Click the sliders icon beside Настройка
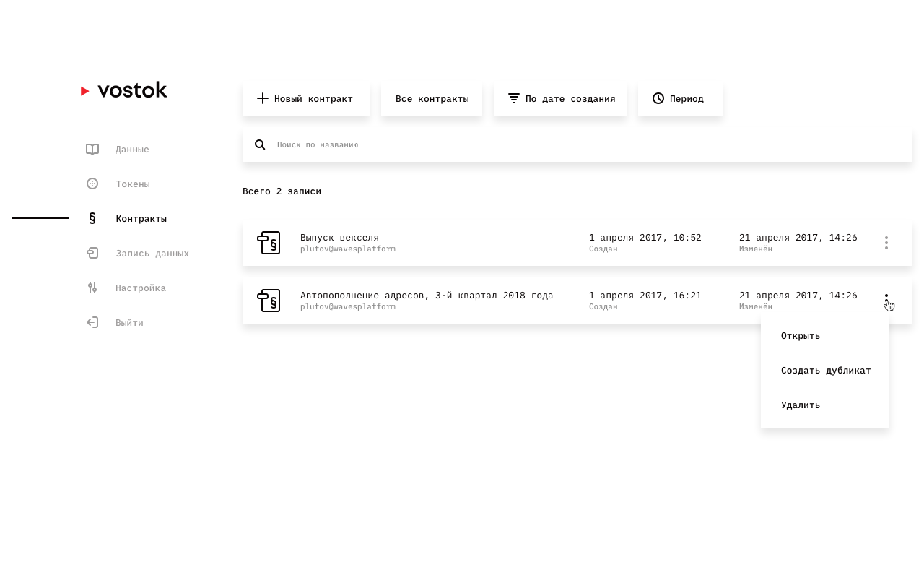The width and height of the screenshot is (924, 578). pyautogui.click(x=92, y=288)
